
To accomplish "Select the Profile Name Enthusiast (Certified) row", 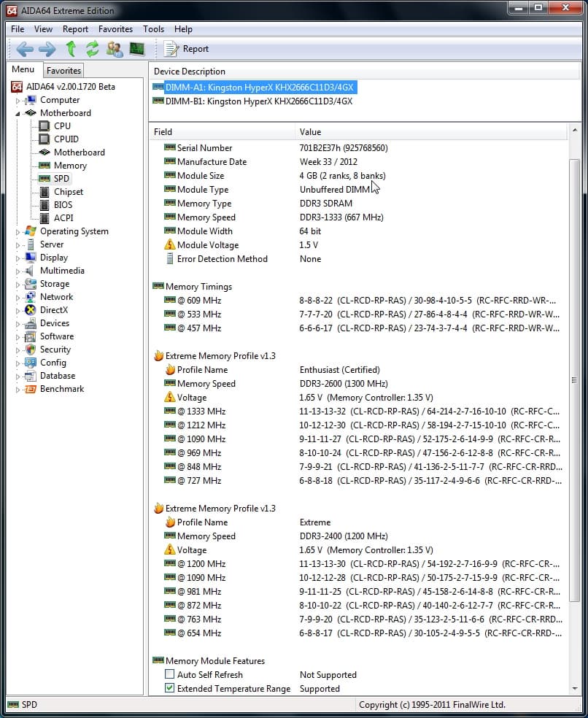I will pos(360,369).
